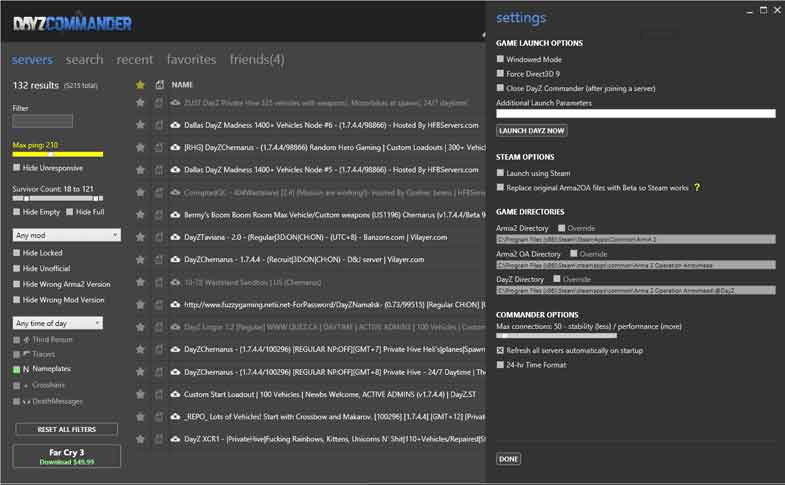Disable Refresh all servers automatically on startup
Viewport: 785px width, 485px height.
(500, 350)
